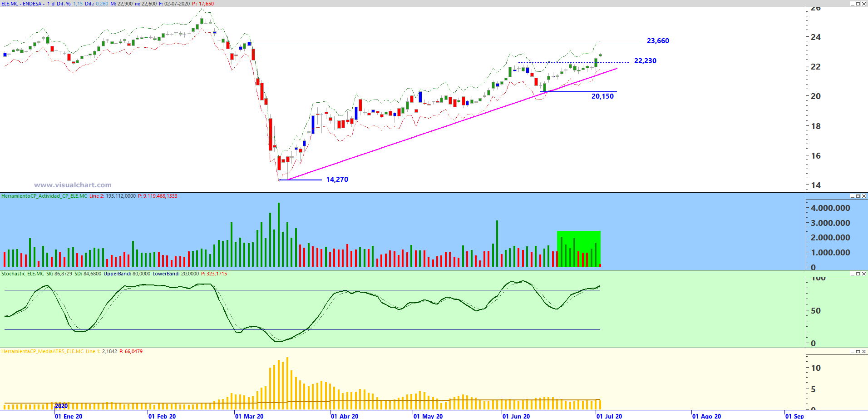
Task: Select the ELE.MC - ENDESA title text
Action: click(x=21, y=4)
